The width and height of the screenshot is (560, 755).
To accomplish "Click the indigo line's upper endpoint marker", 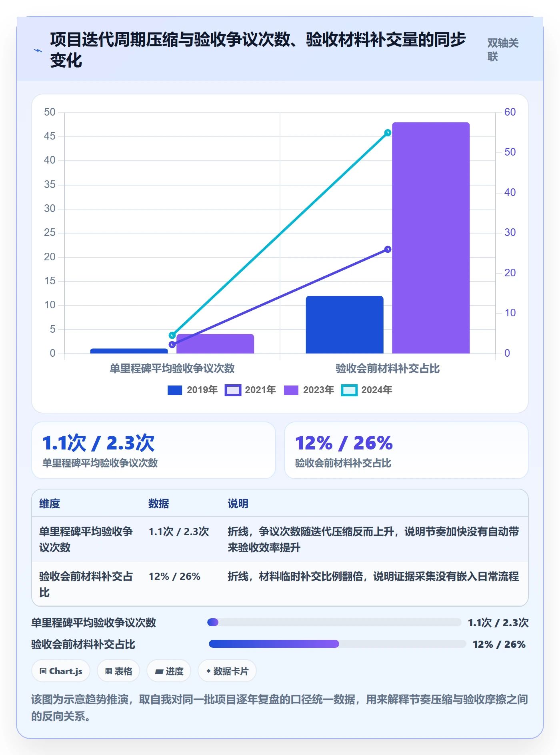I will tap(388, 249).
